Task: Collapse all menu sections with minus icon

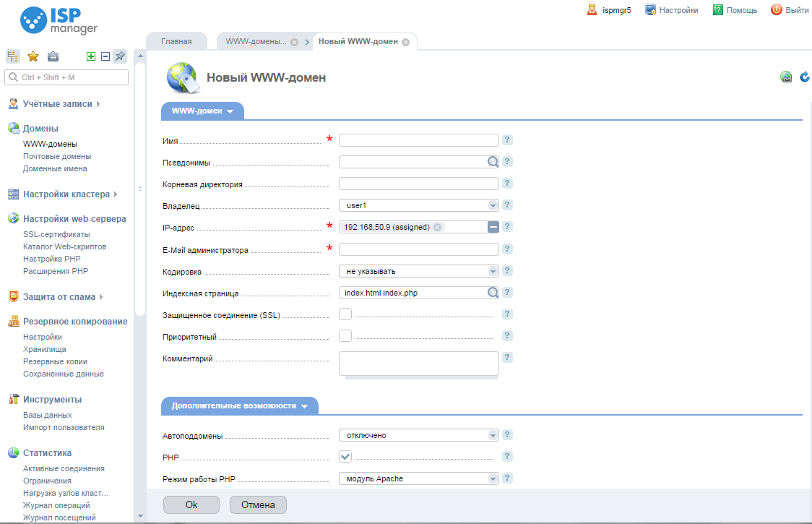Action: point(105,56)
